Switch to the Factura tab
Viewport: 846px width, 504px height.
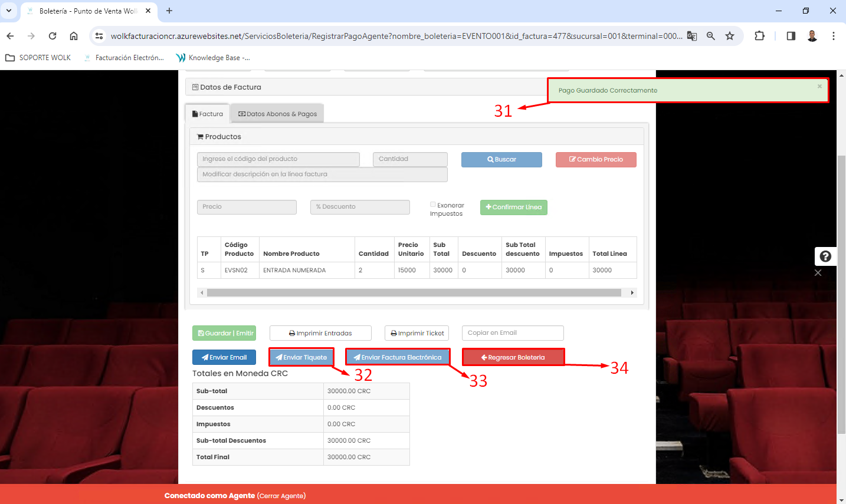pos(208,114)
